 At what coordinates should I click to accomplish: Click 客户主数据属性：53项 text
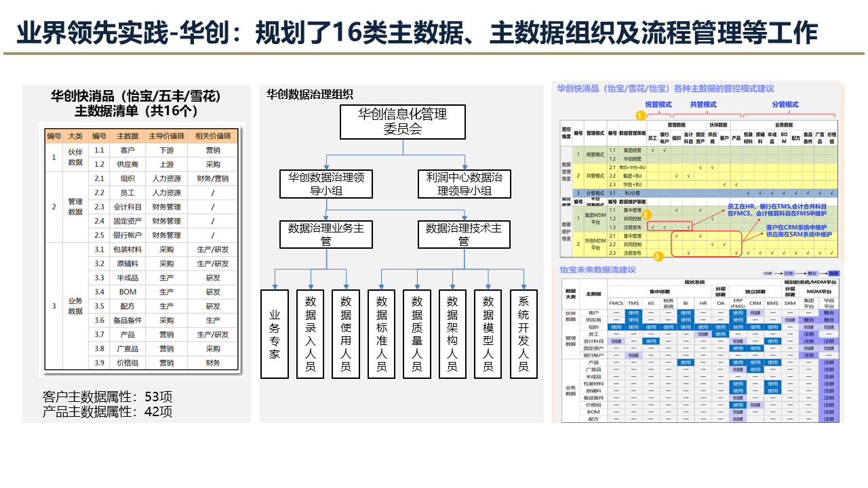click(107, 396)
